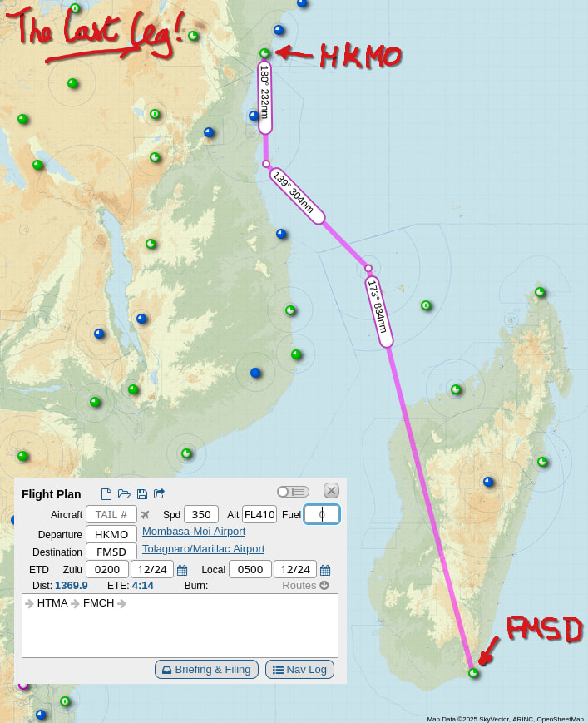
Task: Select the HTMA waypoint in the route box
Action: coord(52,603)
